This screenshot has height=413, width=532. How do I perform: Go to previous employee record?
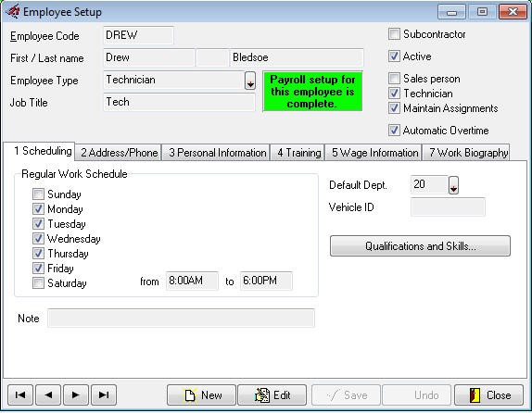pos(48,395)
